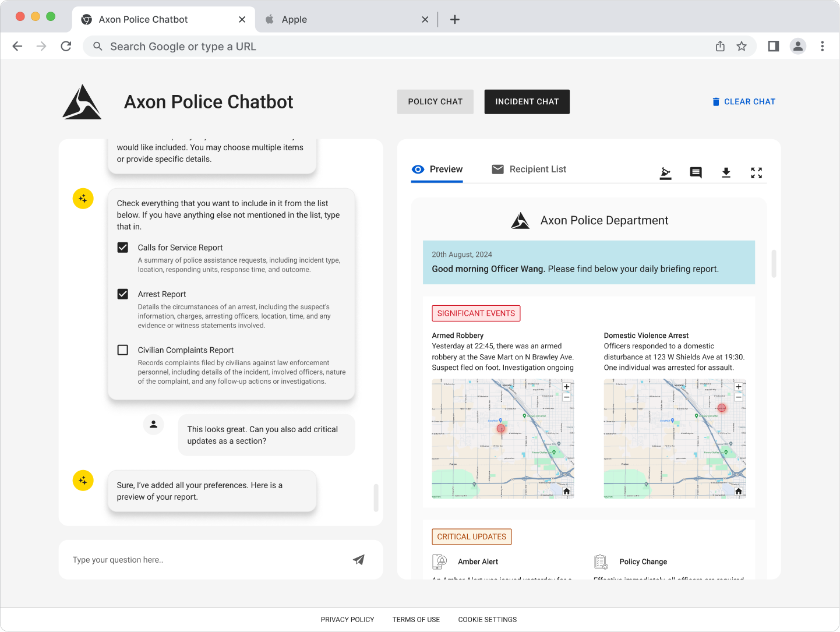Reload the page with the refresh icon

point(66,47)
